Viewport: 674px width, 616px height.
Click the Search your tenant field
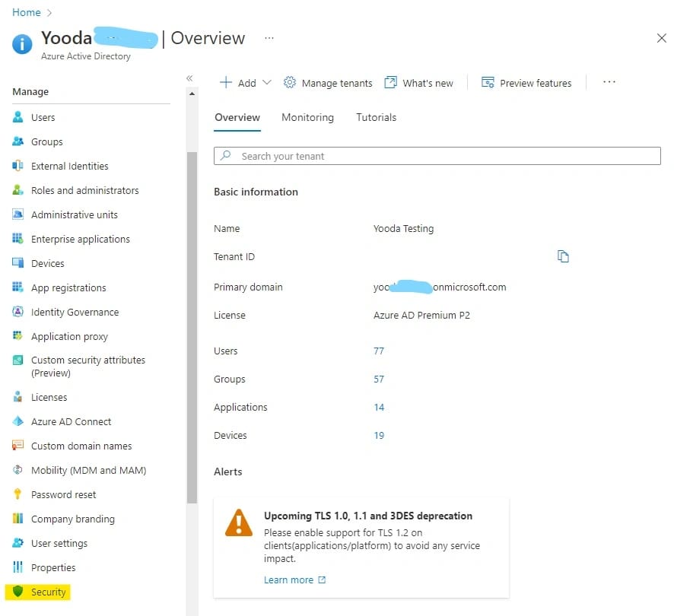437,156
